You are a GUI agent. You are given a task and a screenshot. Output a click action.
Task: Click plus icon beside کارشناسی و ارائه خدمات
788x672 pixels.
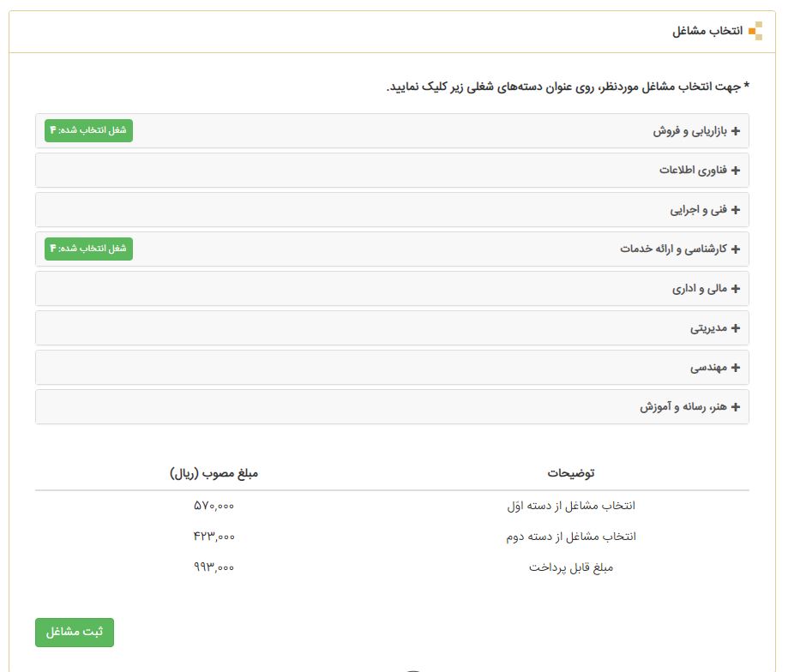tap(736, 249)
